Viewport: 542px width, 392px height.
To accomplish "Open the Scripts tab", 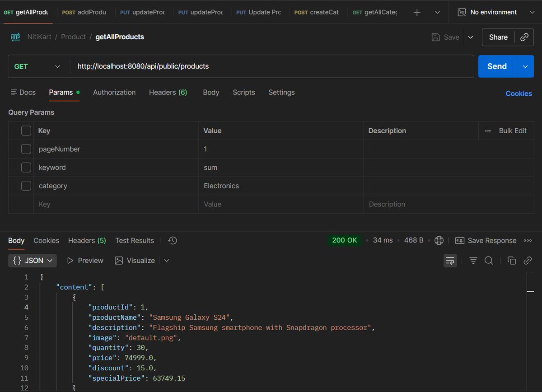I will pos(244,92).
